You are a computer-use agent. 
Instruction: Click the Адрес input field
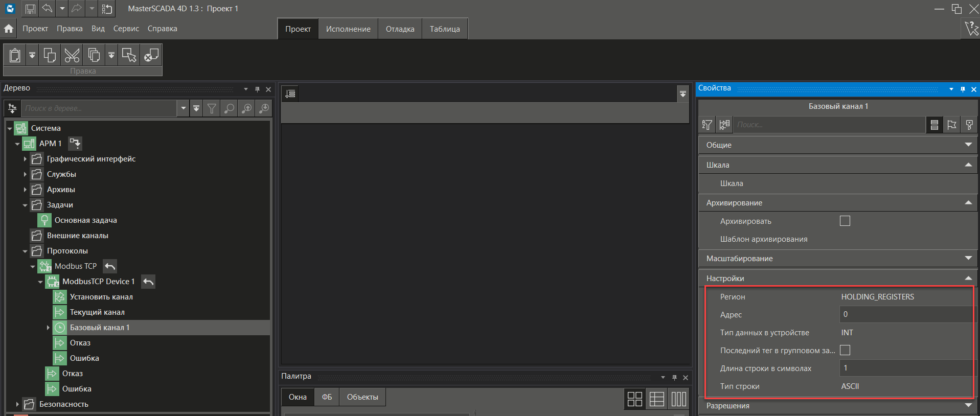905,314
